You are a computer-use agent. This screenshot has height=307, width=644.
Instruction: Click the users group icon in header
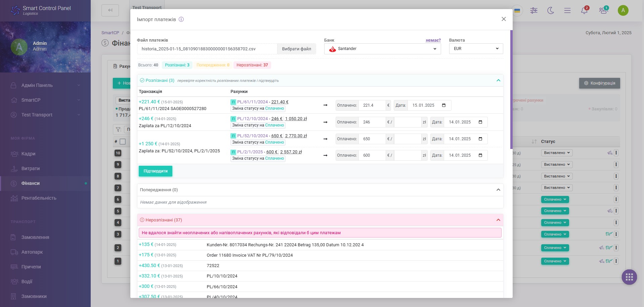603,10
